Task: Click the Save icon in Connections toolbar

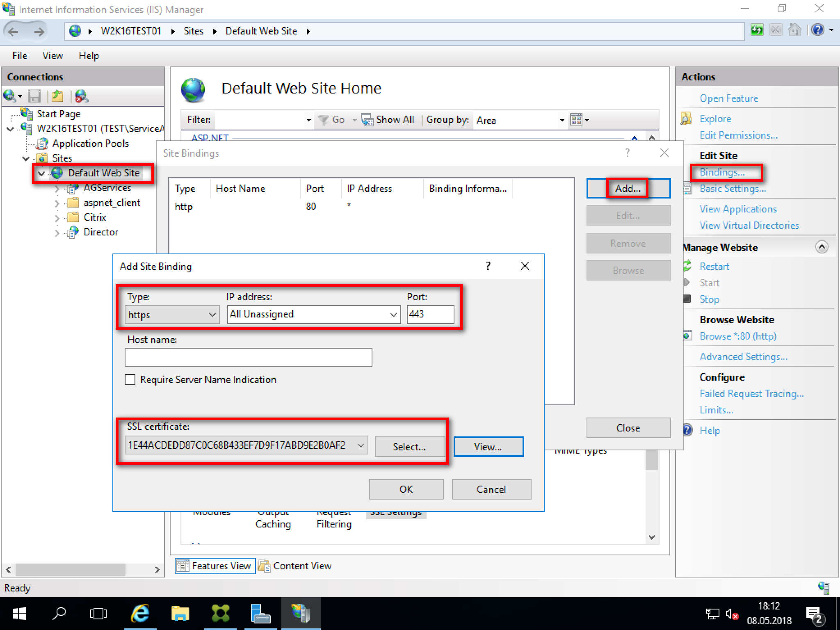Action: [34, 96]
